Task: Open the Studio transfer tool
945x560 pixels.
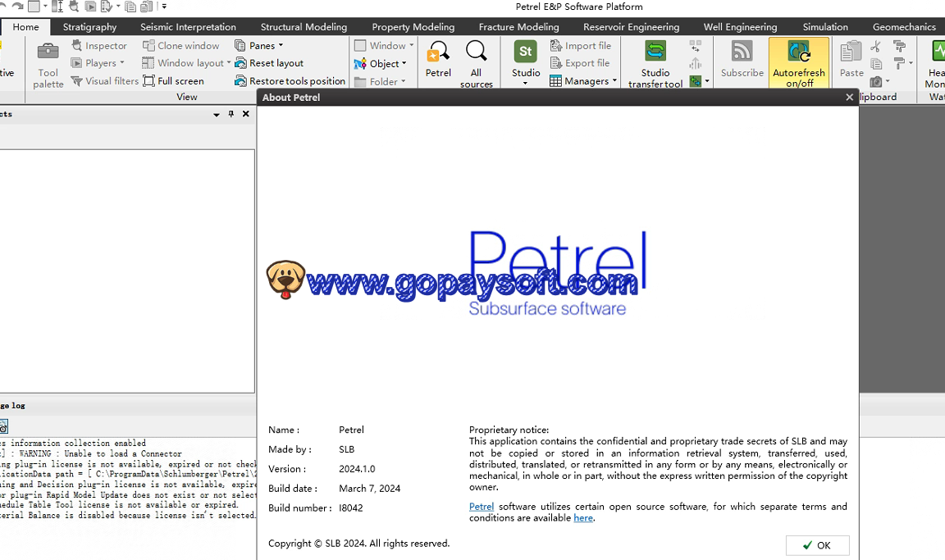Action: point(655,63)
